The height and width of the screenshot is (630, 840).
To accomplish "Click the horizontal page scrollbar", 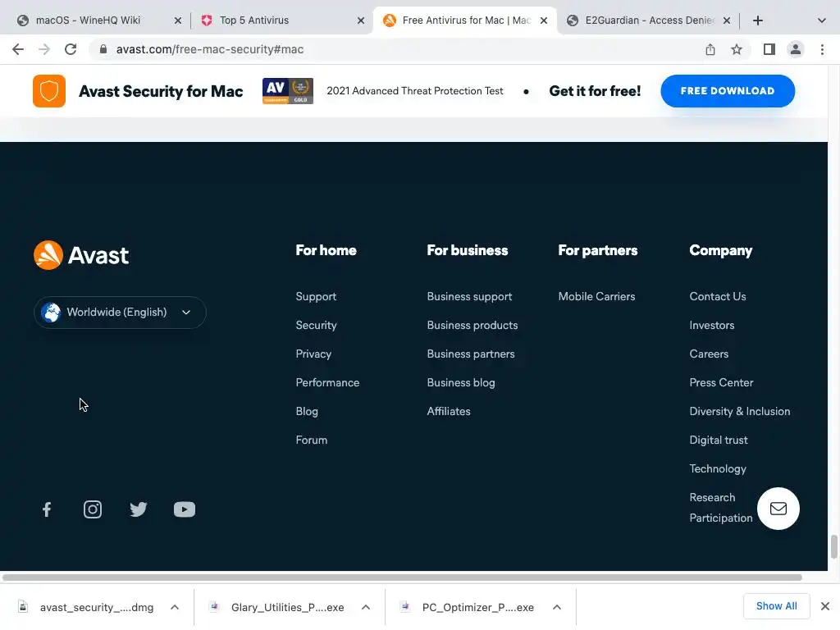I will click(402, 577).
